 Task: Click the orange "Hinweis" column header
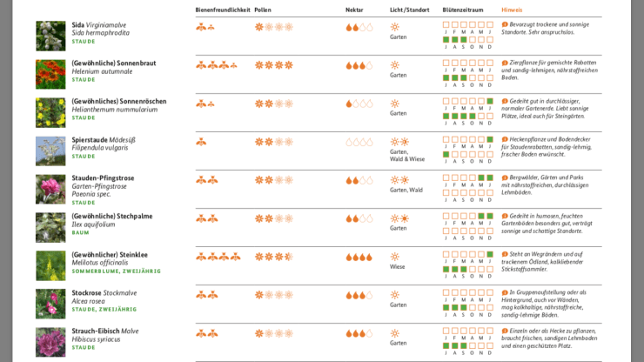512,9
